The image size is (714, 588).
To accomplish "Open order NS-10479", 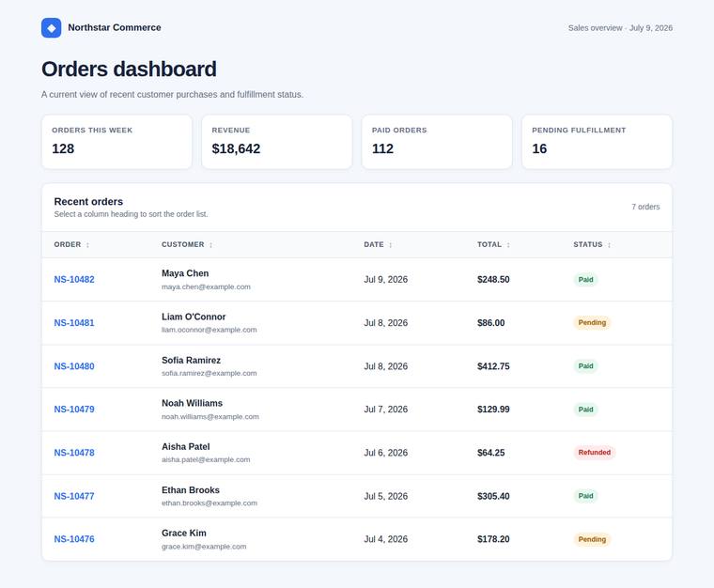I will 74,410.
